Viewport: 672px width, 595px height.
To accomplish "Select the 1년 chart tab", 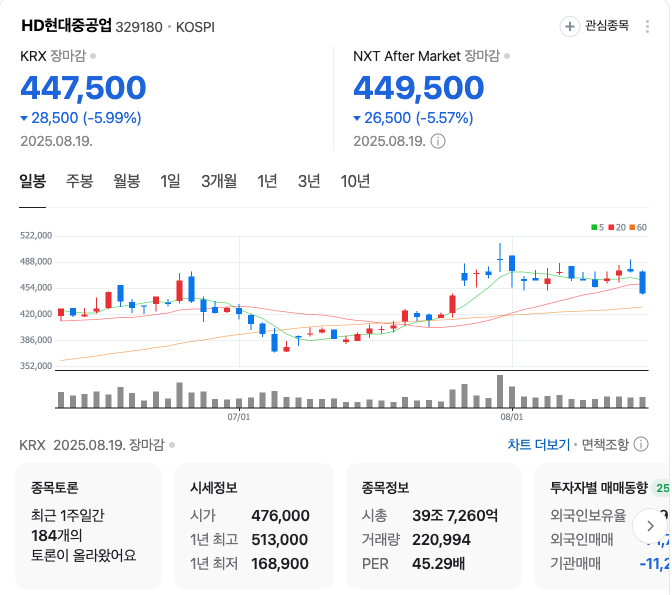I will point(267,181).
